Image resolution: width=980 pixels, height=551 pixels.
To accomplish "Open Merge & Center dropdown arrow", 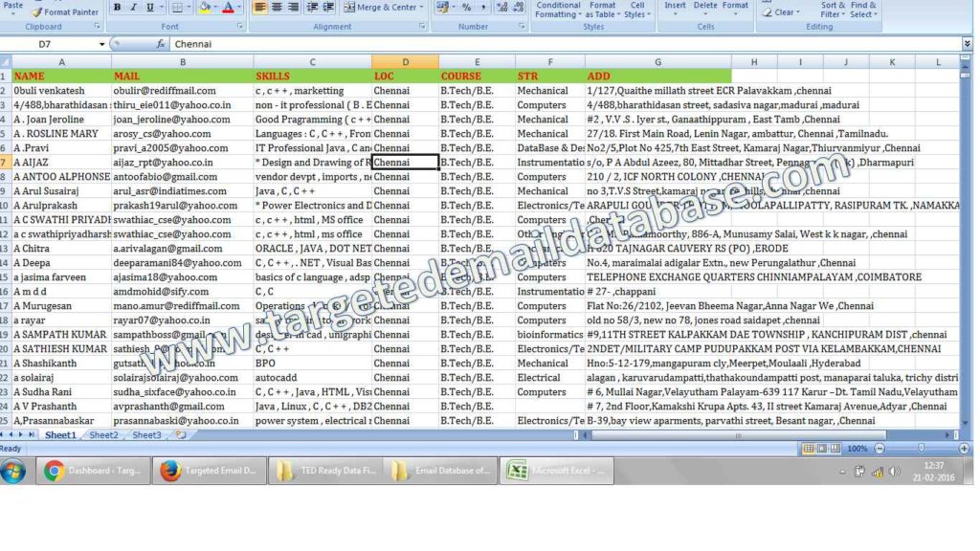I will point(422,8).
